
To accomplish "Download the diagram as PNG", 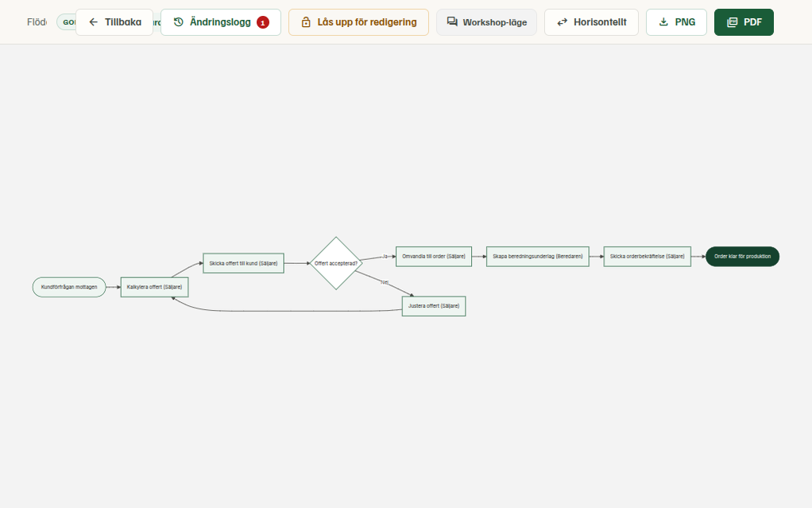I will 676,22.
